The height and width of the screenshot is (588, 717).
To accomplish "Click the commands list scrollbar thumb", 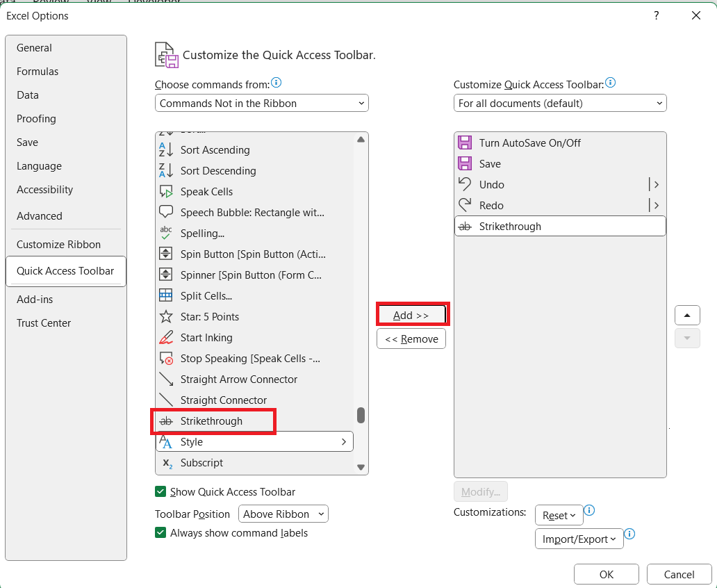I will click(361, 415).
